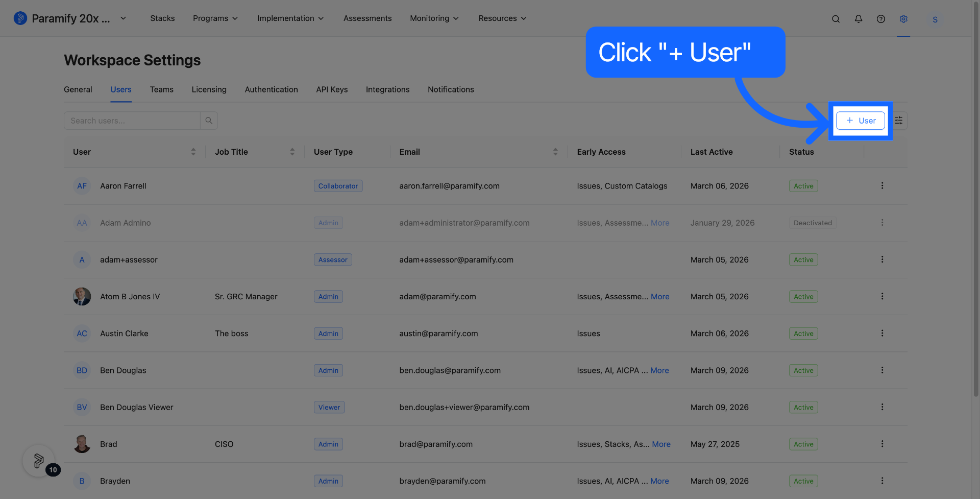Open the table column settings icon
This screenshot has height=499, width=980.
point(899,121)
